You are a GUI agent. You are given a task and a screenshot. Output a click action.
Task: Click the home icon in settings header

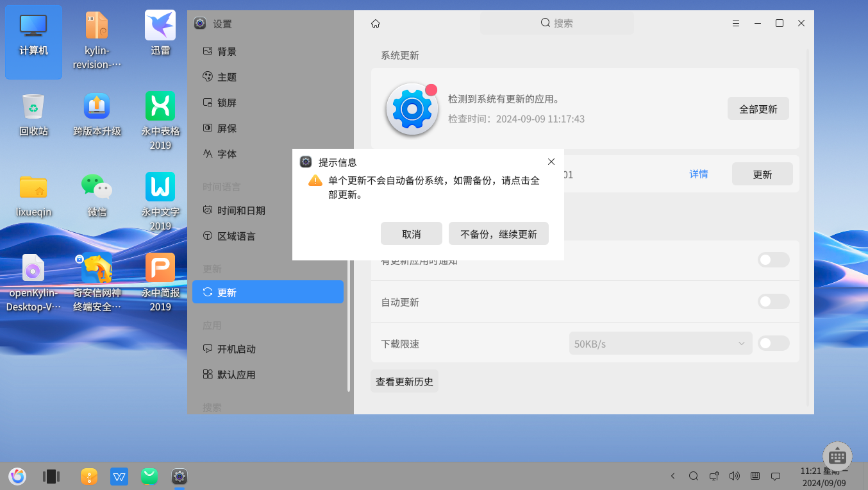(376, 23)
